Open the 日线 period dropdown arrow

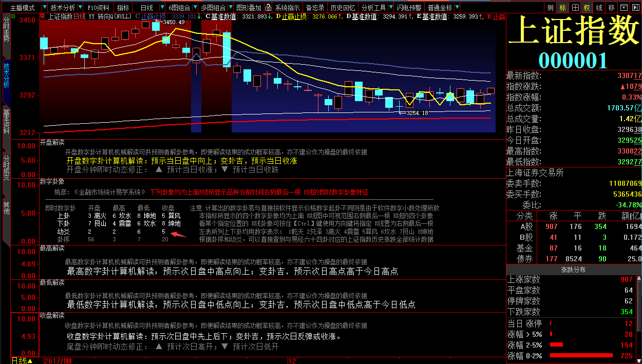(x=162, y=8)
